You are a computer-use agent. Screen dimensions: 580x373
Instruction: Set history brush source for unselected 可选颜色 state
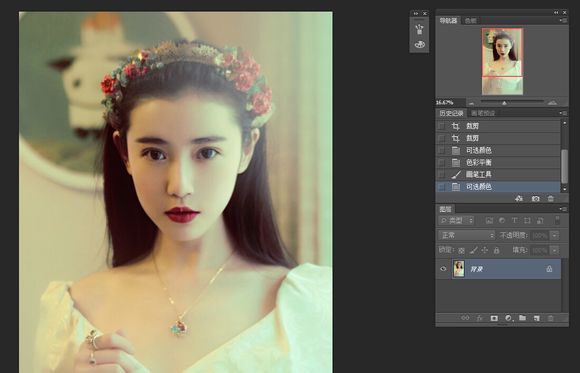click(x=441, y=150)
